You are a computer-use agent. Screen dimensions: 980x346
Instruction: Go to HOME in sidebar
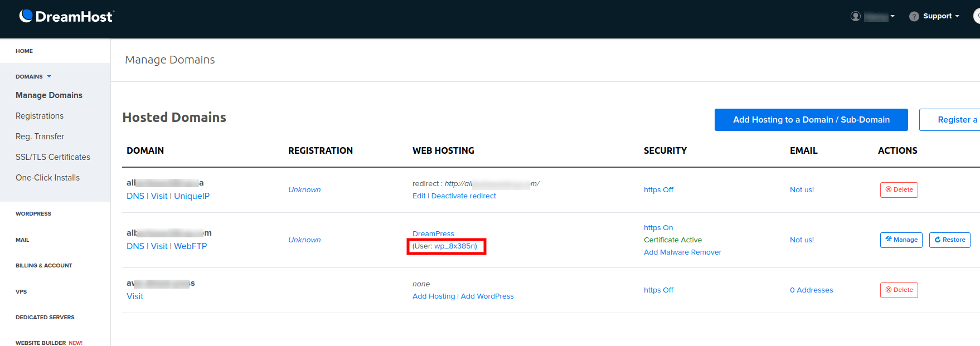tap(24, 51)
